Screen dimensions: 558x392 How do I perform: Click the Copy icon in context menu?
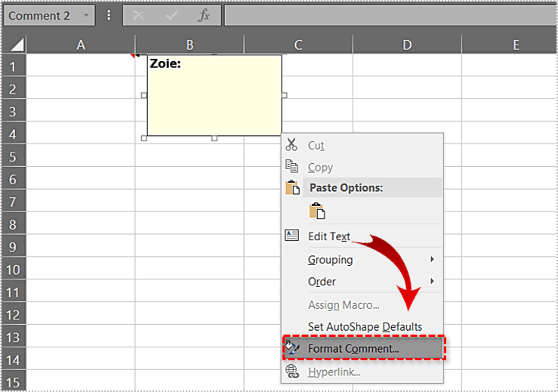coord(292,167)
